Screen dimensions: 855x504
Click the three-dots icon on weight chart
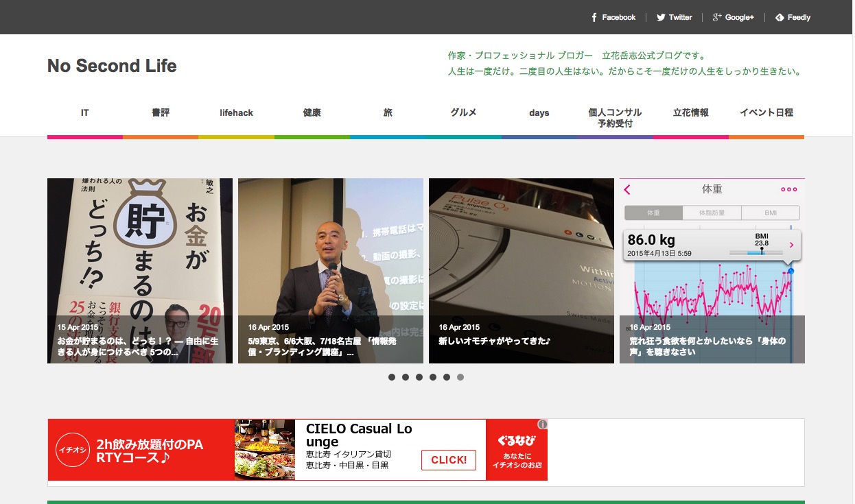point(788,190)
